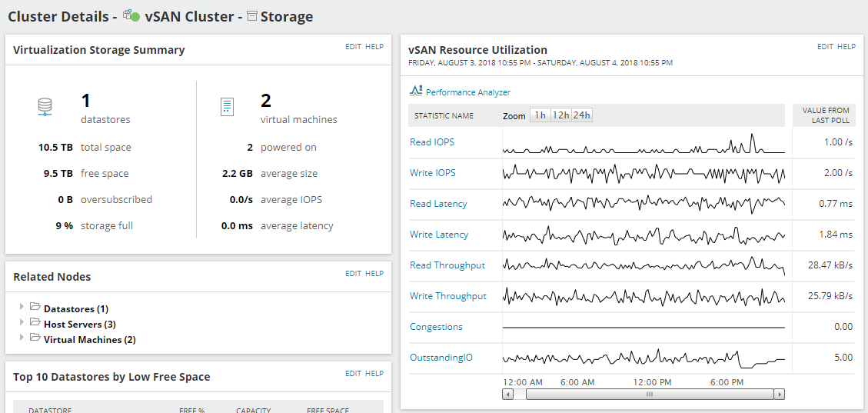Click EDIT on vSAN Resource Utilization
Screen dimensions: 868x413
[825, 47]
